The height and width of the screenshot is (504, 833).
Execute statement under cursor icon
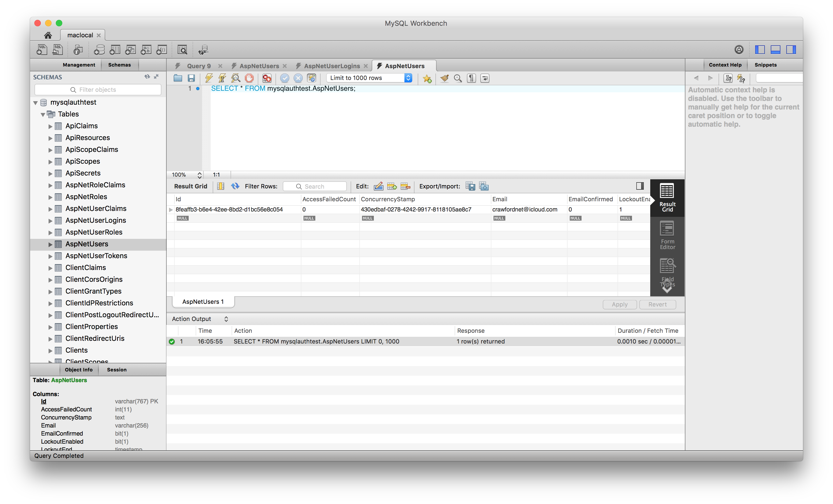tap(222, 78)
